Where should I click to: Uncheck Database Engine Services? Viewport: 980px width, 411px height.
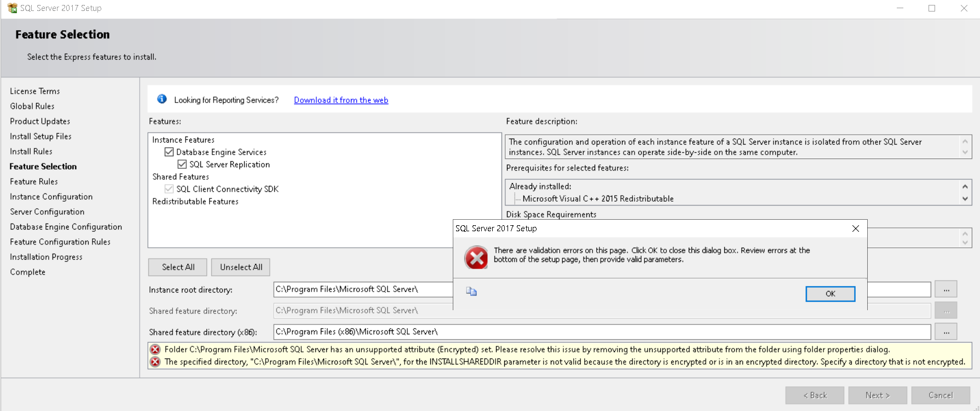pyautogui.click(x=169, y=152)
